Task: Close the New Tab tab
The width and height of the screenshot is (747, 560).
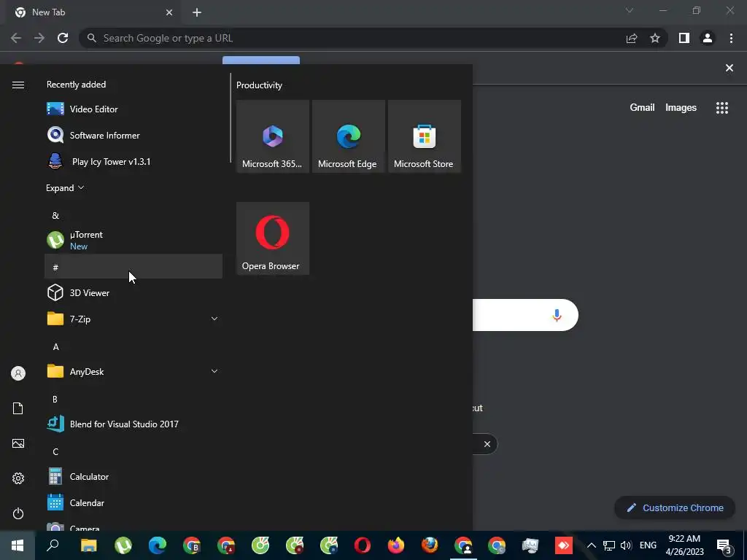Action: point(169,12)
